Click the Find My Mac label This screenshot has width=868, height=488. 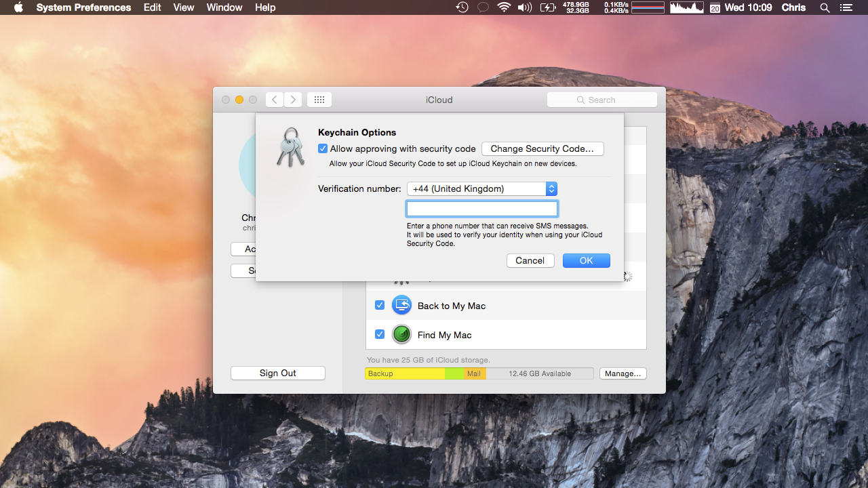coord(445,335)
